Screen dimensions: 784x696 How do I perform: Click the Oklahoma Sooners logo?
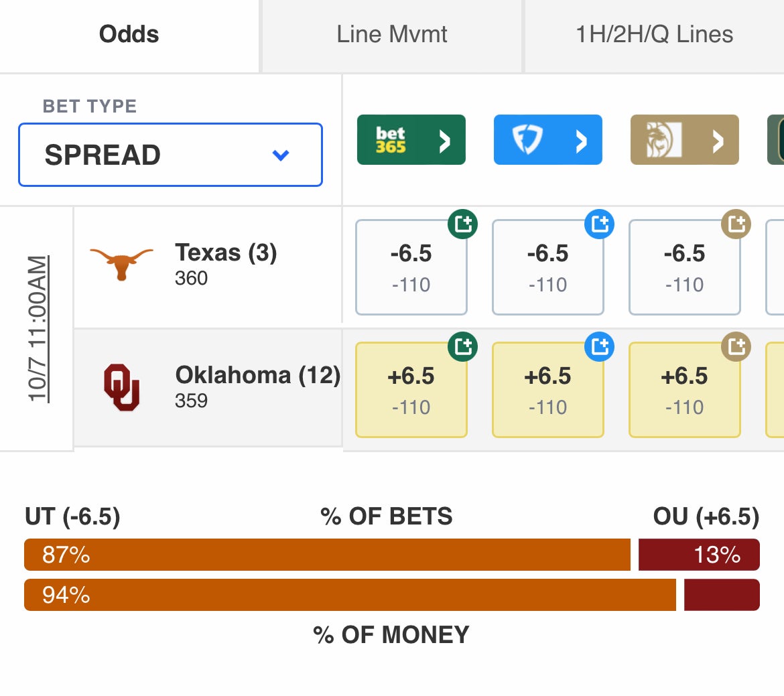[x=121, y=387]
